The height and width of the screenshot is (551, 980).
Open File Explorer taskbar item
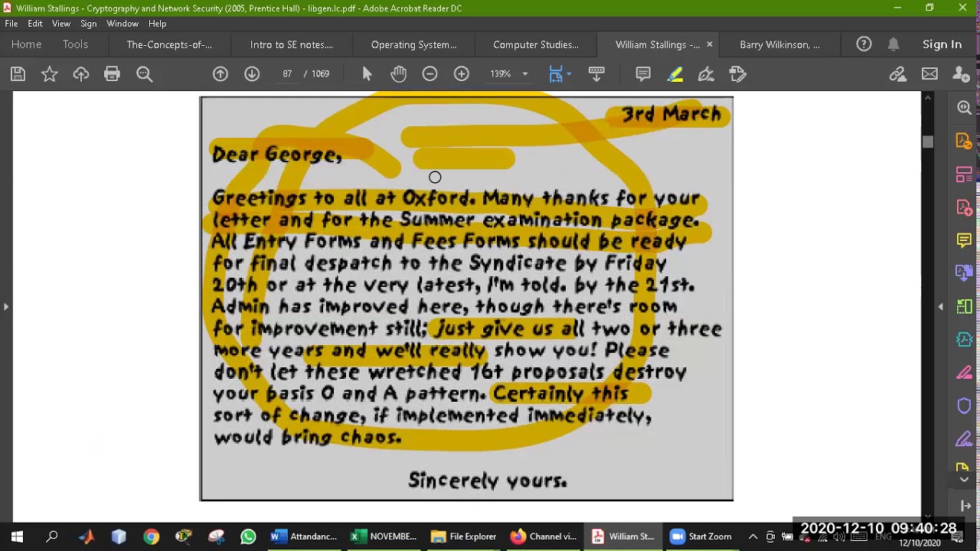[x=463, y=536]
